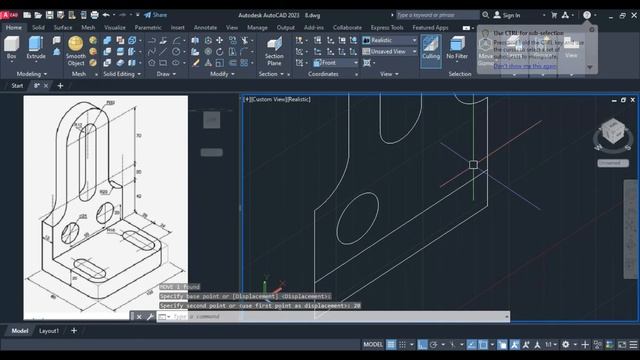
Task: Open the Autodesk App Store cart icon
Action: coord(554,15)
